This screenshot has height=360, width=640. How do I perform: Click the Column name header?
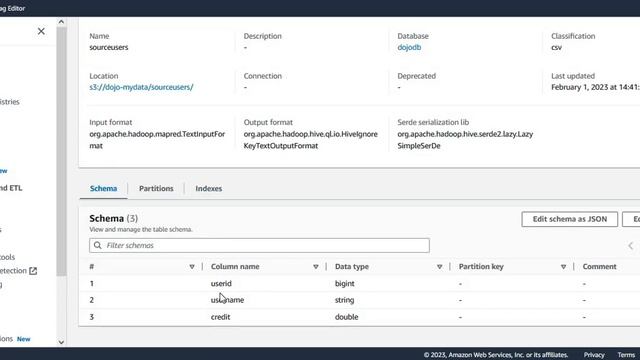click(235, 267)
